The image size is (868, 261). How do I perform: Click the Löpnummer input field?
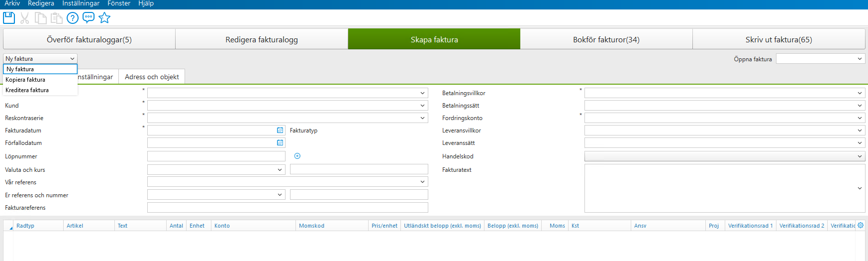[216, 156]
